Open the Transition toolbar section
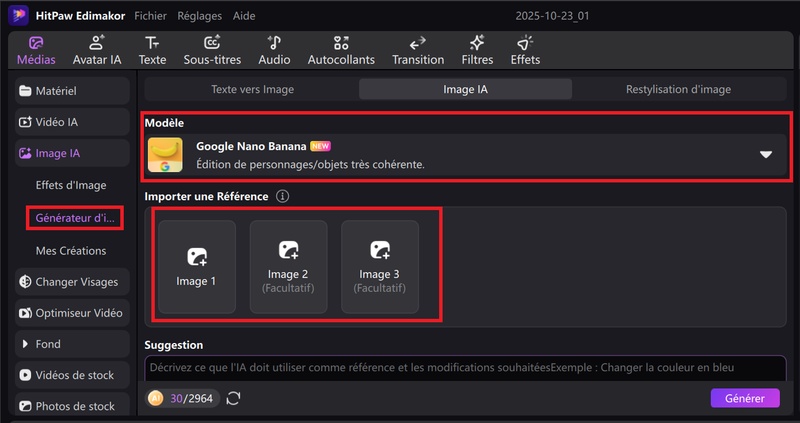 pyautogui.click(x=418, y=50)
